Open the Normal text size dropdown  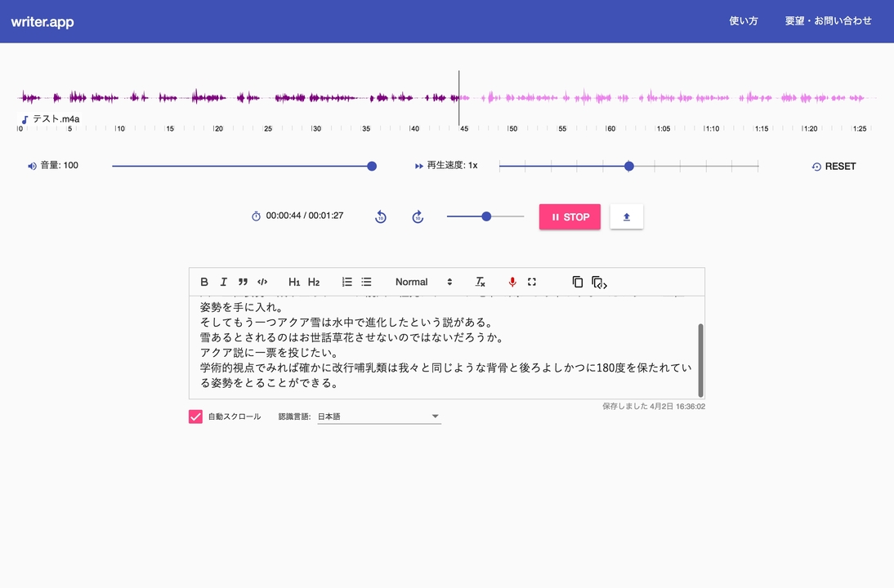coord(423,282)
